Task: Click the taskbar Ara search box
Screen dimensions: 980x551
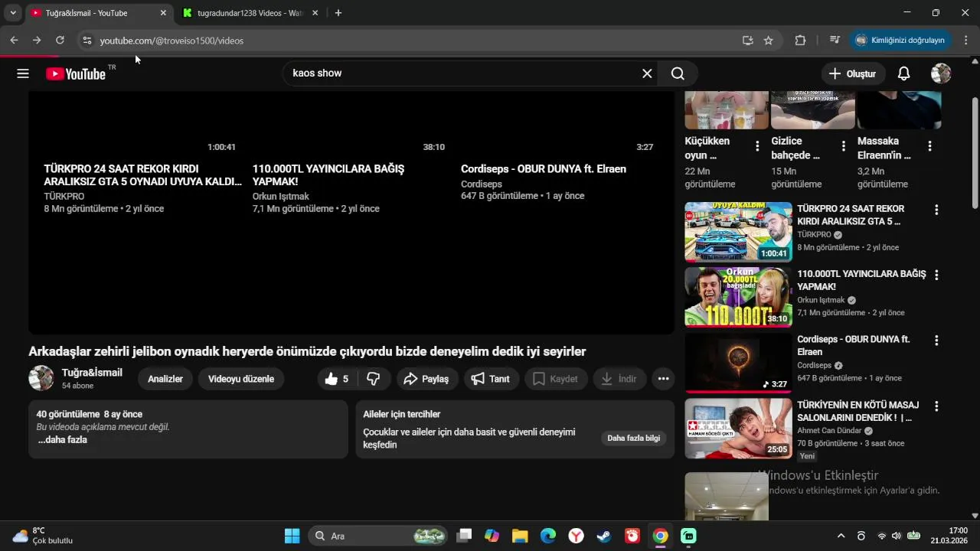Action: pyautogui.click(x=378, y=536)
